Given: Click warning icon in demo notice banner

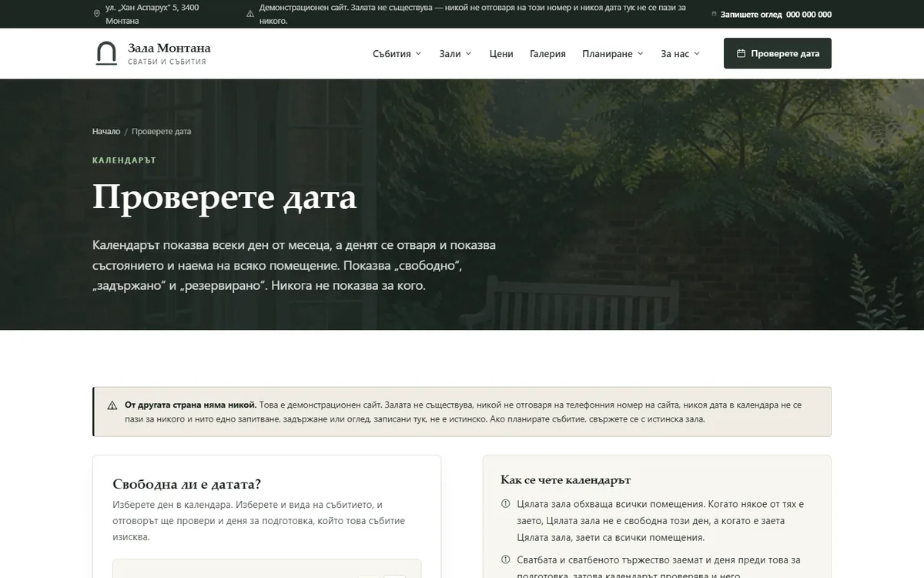Looking at the screenshot, I should (x=112, y=405).
